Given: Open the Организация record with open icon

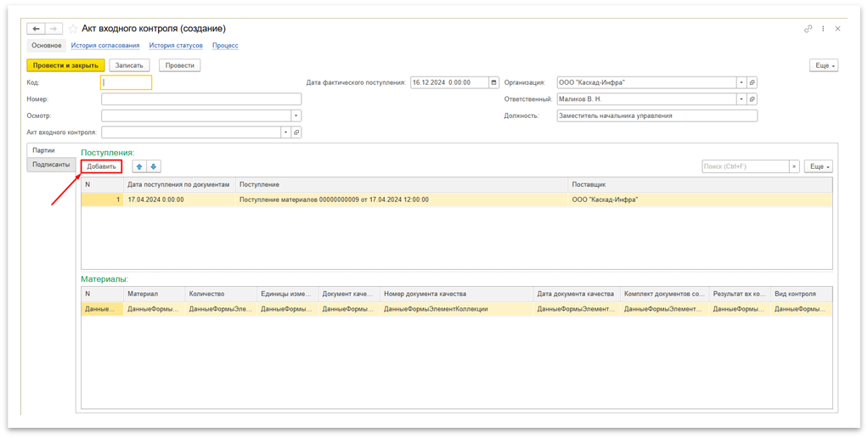Looking at the screenshot, I should pyautogui.click(x=752, y=82).
